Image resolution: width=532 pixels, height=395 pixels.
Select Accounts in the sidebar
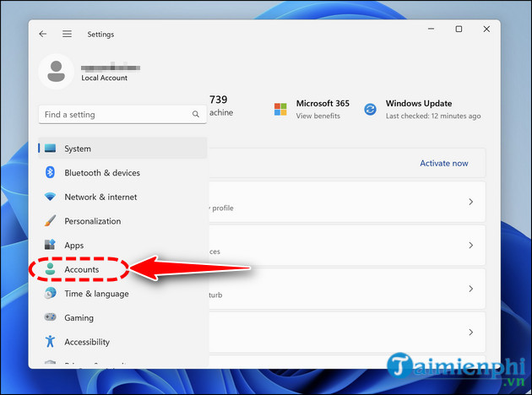click(x=81, y=269)
